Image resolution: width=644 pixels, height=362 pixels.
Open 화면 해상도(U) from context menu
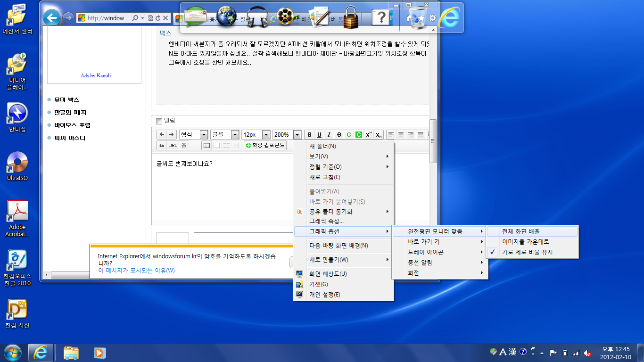click(343, 274)
